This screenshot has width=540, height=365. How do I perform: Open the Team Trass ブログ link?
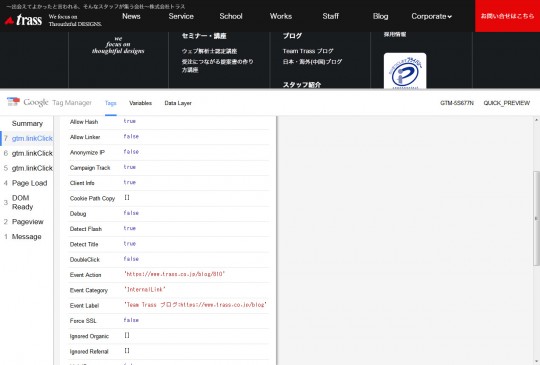pos(308,51)
